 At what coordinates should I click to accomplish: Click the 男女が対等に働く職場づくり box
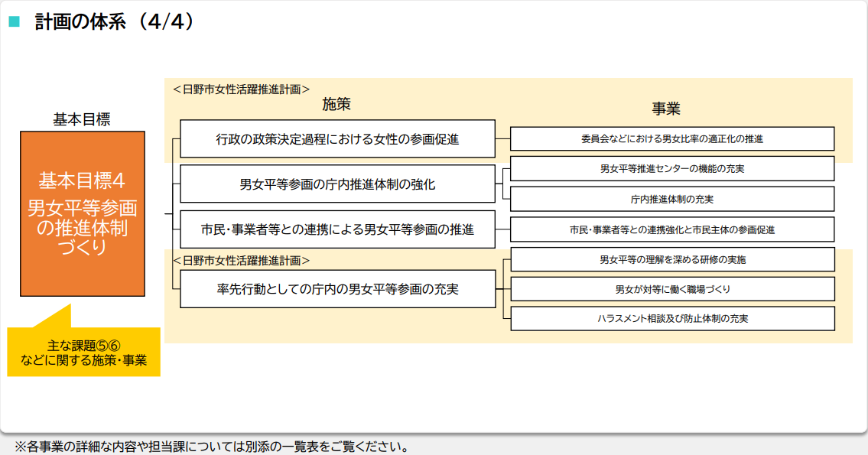point(671,289)
